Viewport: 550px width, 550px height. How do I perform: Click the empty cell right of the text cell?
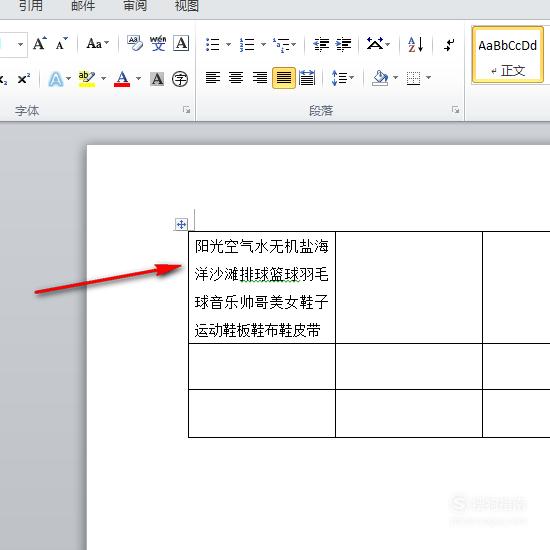click(409, 287)
